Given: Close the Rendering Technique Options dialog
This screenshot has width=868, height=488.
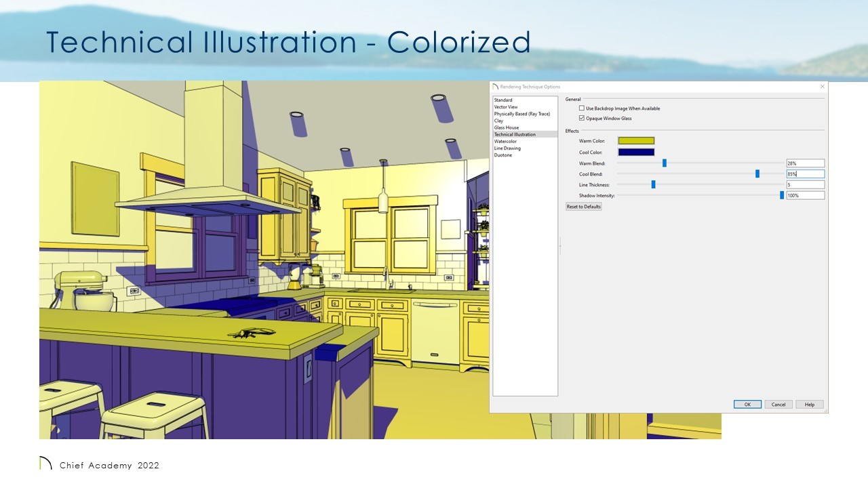Looking at the screenshot, I should tap(822, 87).
